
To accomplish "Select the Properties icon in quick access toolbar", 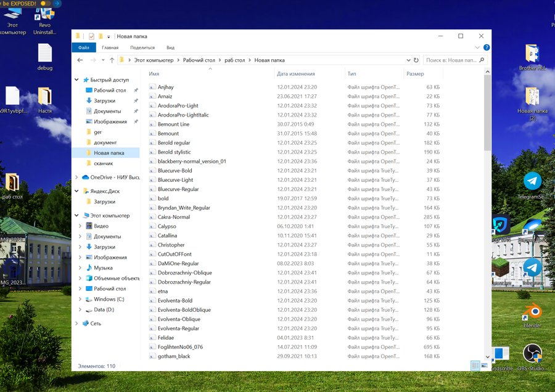I will (x=91, y=36).
